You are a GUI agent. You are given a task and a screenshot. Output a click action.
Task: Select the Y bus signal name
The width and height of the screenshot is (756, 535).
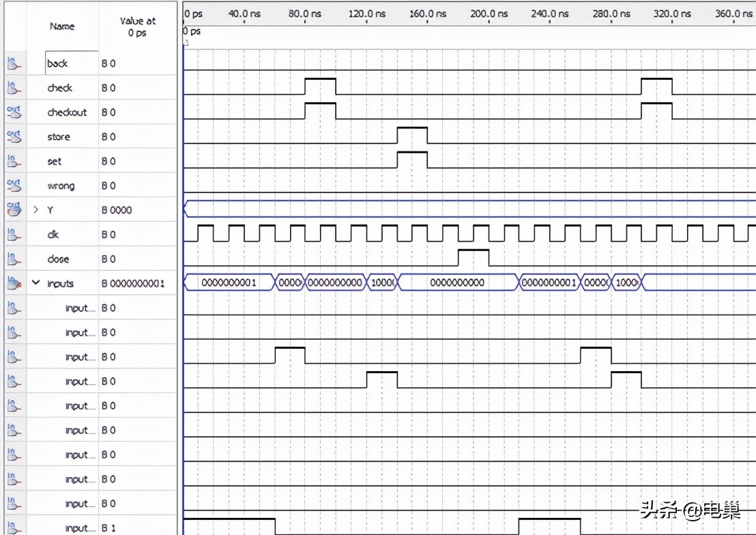50,210
